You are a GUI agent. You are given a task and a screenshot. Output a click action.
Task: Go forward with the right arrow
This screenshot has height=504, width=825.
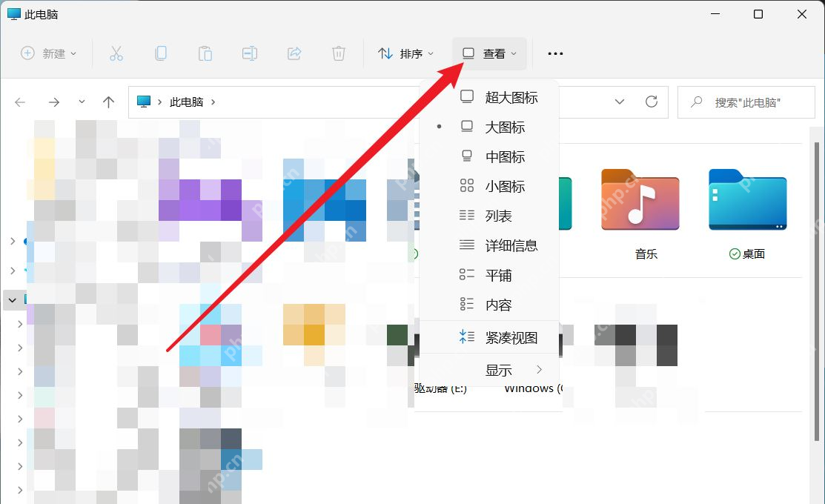click(53, 102)
